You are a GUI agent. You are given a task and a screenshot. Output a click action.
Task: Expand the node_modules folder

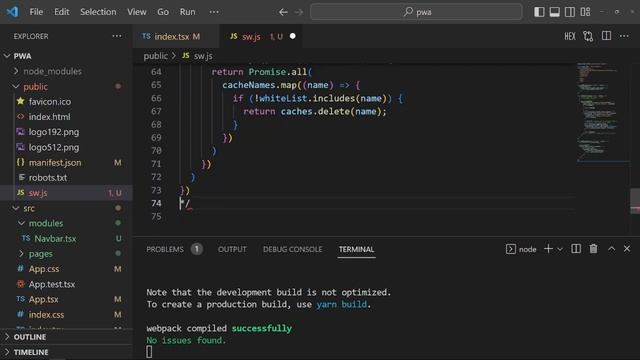coord(66,71)
